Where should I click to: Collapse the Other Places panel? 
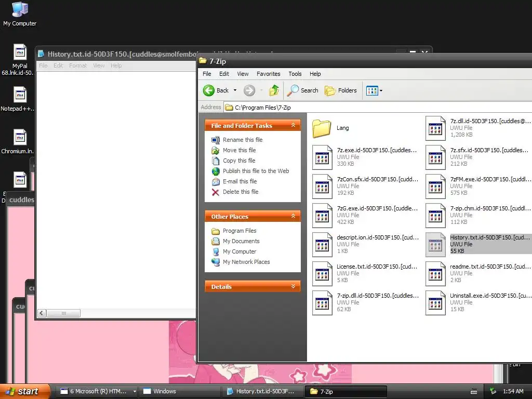click(293, 216)
